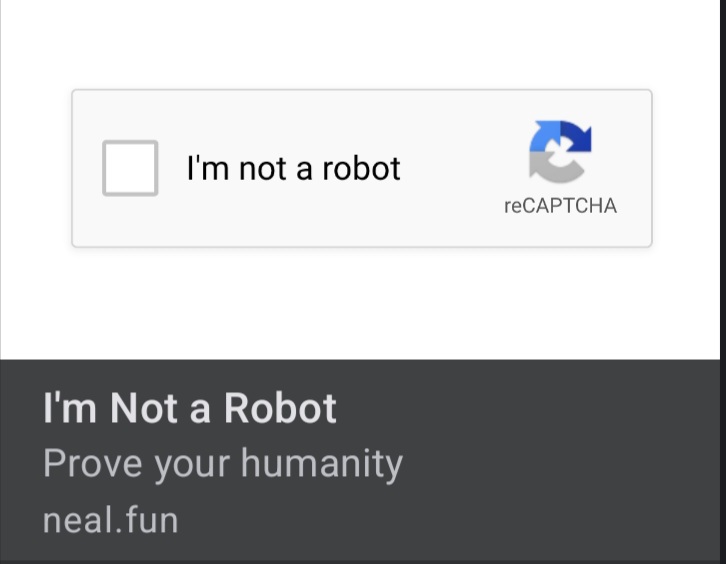Click the dark blue arrow of reCAPTCHA logo
The image size is (726, 564).
[x=575, y=137]
